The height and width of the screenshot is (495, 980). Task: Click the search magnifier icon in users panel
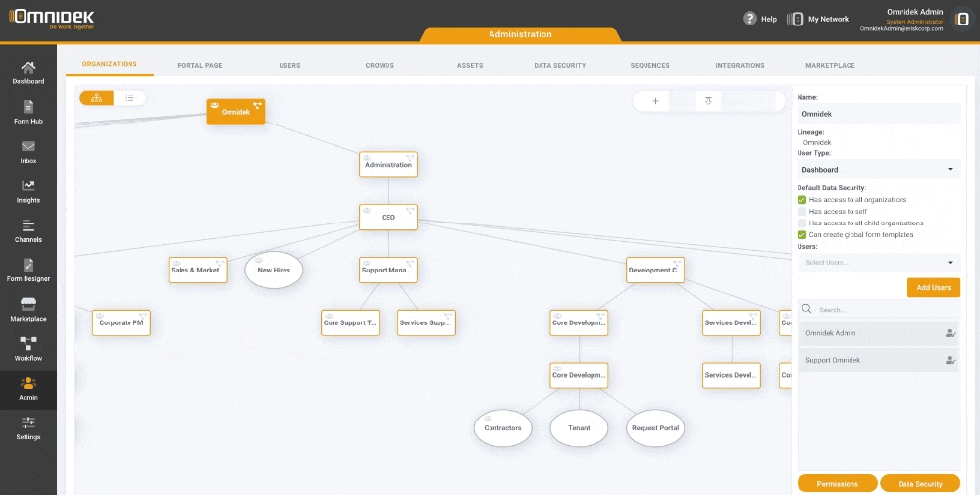(x=807, y=309)
